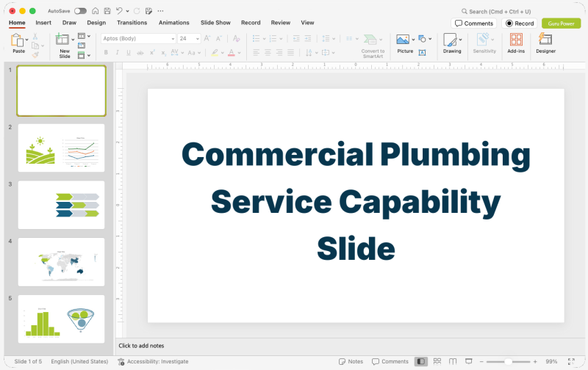Apply the text highlight color
This screenshot has height=370, width=588.
pos(215,53)
